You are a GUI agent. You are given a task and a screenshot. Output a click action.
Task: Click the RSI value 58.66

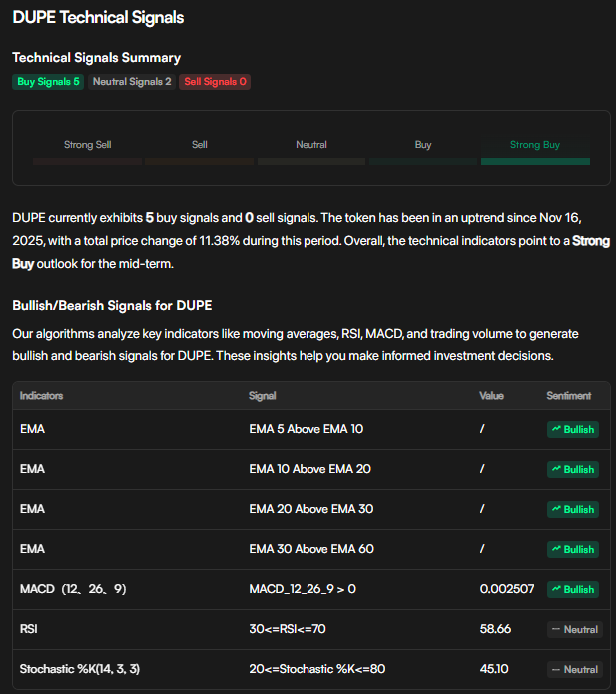pyautogui.click(x=495, y=629)
